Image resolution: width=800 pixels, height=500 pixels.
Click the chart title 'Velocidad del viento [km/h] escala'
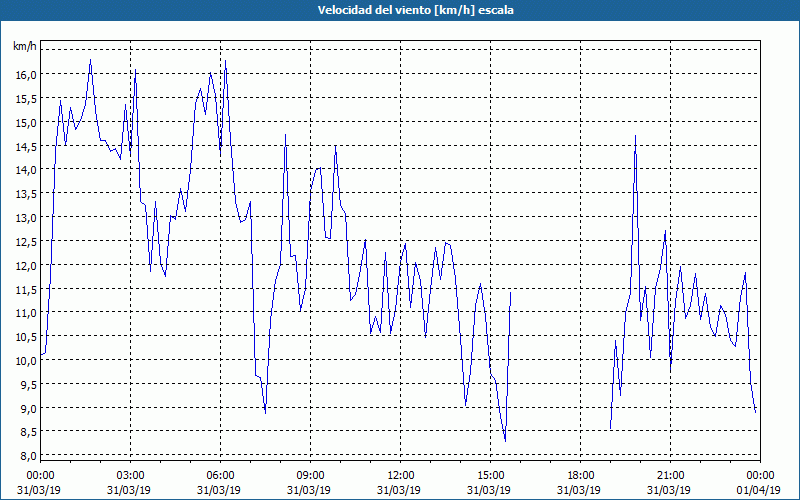pos(415,10)
